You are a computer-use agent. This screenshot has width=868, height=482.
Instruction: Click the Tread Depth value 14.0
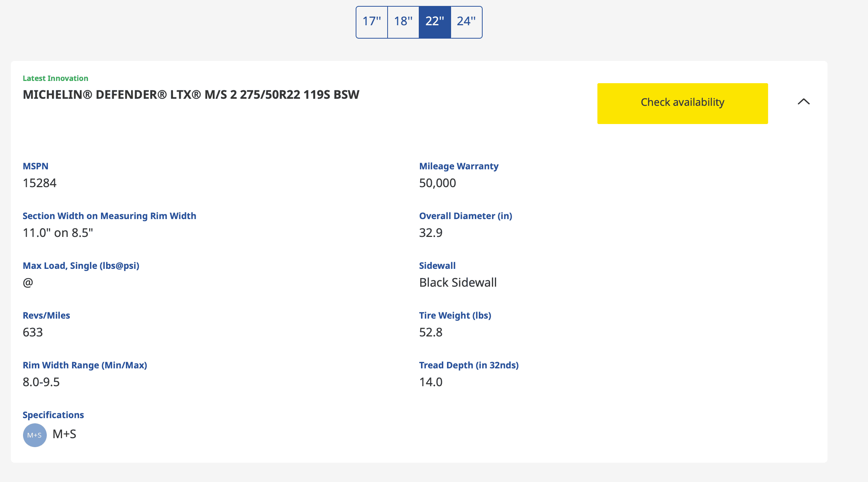point(431,382)
